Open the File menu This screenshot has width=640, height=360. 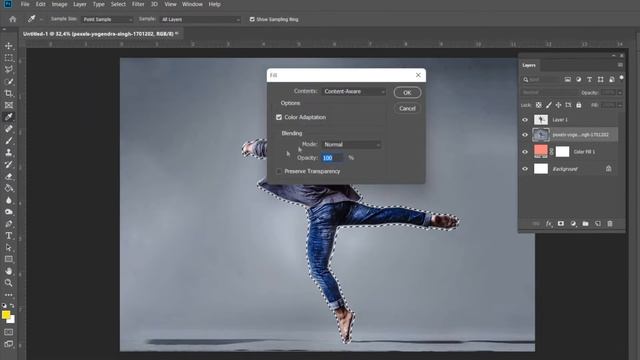pyautogui.click(x=25, y=4)
